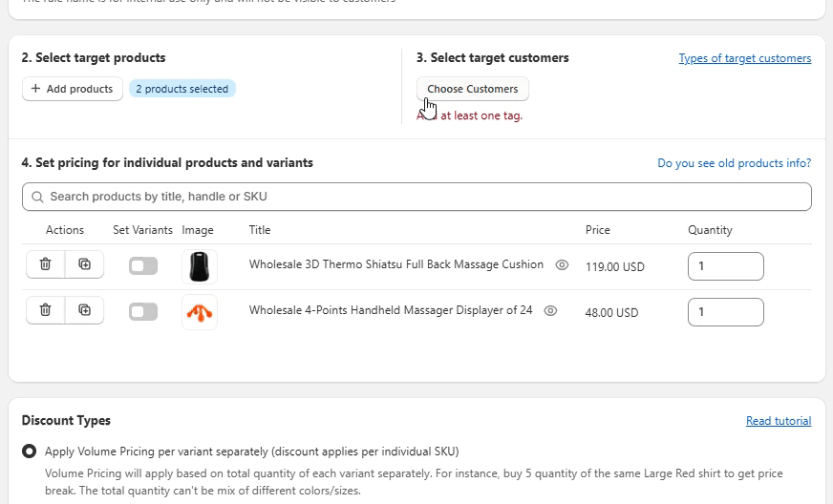The width and height of the screenshot is (833, 504).
Task: Click the Discount Types heading
Action: click(67, 421)
